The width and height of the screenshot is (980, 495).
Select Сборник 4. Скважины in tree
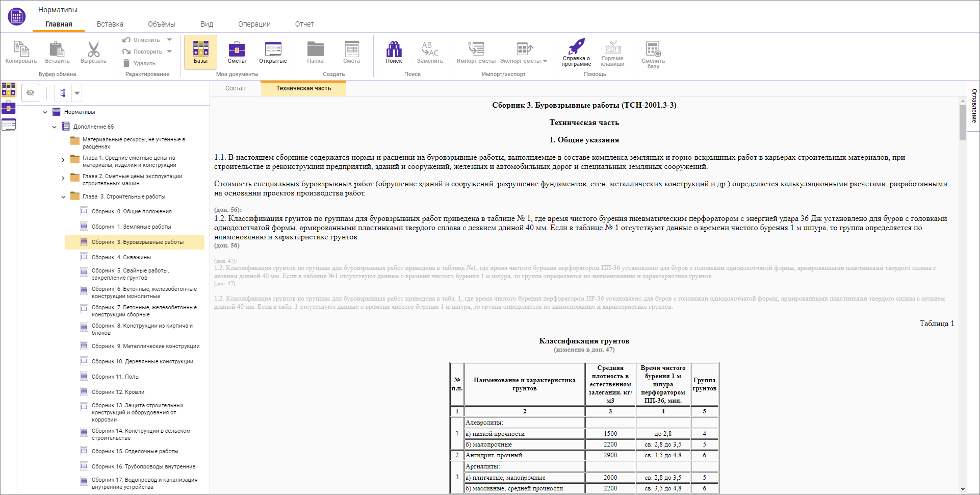[x=121, y=257]
